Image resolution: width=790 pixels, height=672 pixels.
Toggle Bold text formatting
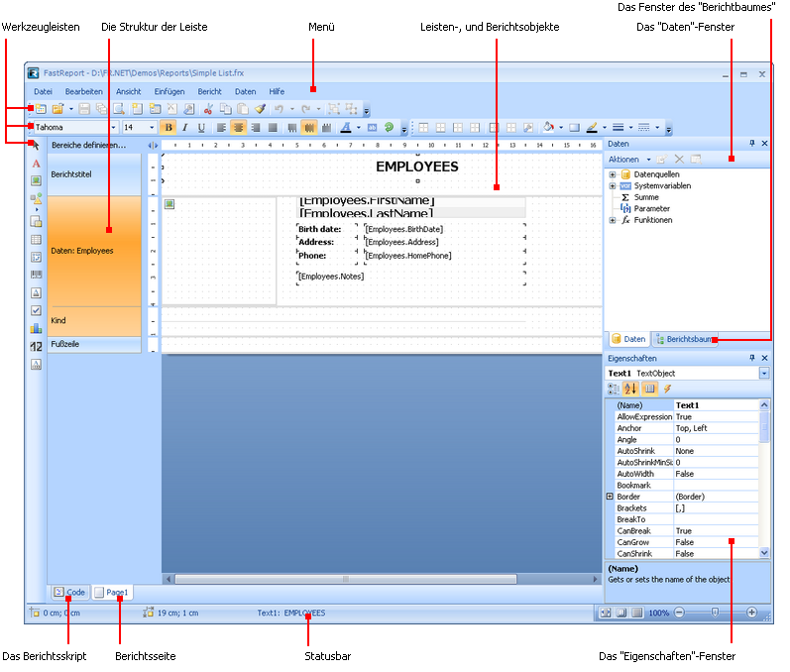point(168,127)
